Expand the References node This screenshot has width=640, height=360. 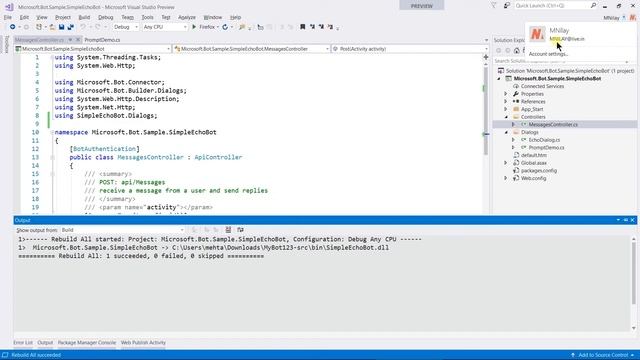(x=506, y=102)
